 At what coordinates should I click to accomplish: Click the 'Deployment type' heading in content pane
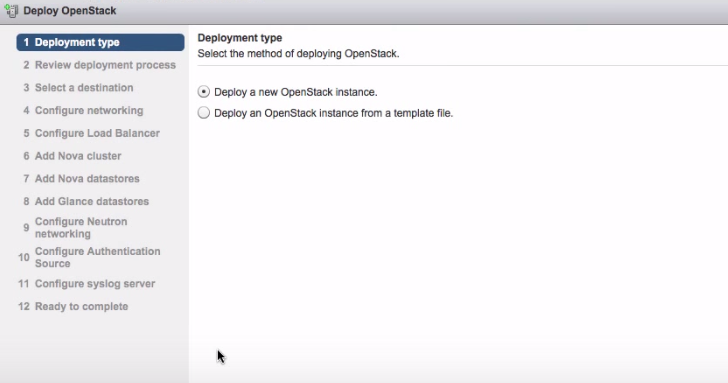(240, 38)
